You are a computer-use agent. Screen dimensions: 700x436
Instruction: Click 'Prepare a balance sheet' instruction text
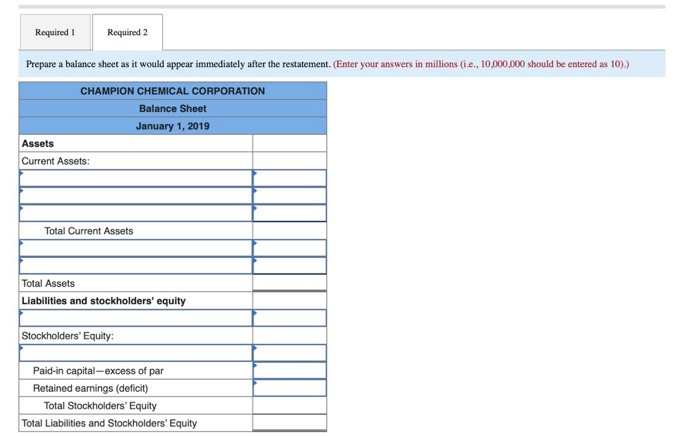[x=178, y=64]
